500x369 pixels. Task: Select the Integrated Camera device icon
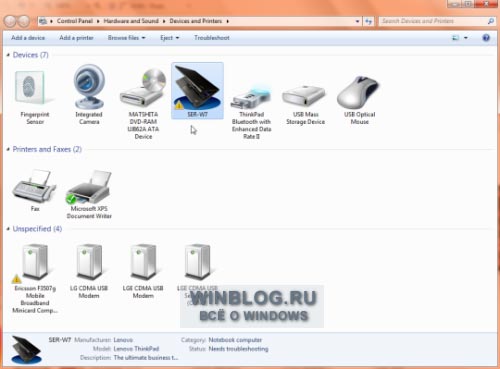tap(89, 86)
